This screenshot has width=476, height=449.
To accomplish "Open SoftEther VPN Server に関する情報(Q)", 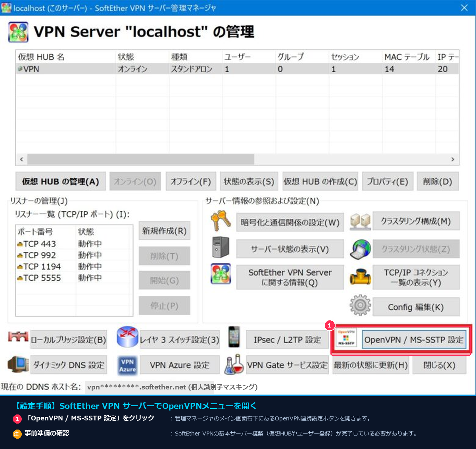I will [x=290, y=277].
